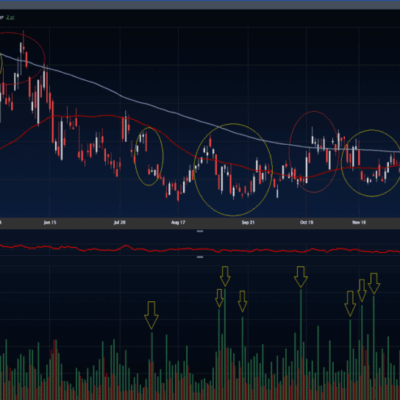Screen dimensions: 400x400
Task: Select the Sep 21 date label
Action: [x=248, y=222]
